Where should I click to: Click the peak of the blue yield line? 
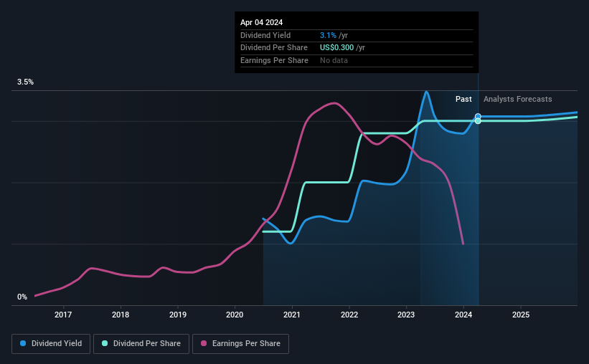click(426, 92)
